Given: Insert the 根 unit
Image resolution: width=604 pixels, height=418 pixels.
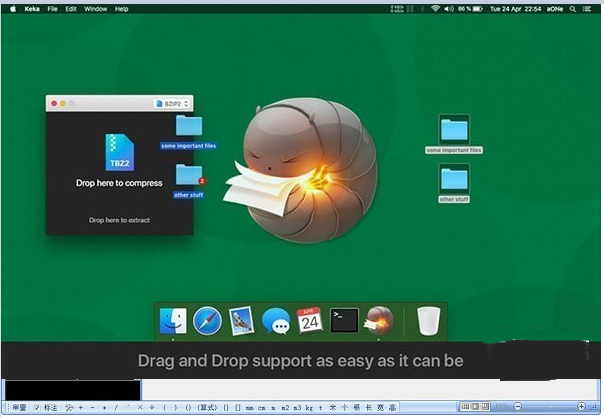Looking at the screenshot, I should pos(357,407).
